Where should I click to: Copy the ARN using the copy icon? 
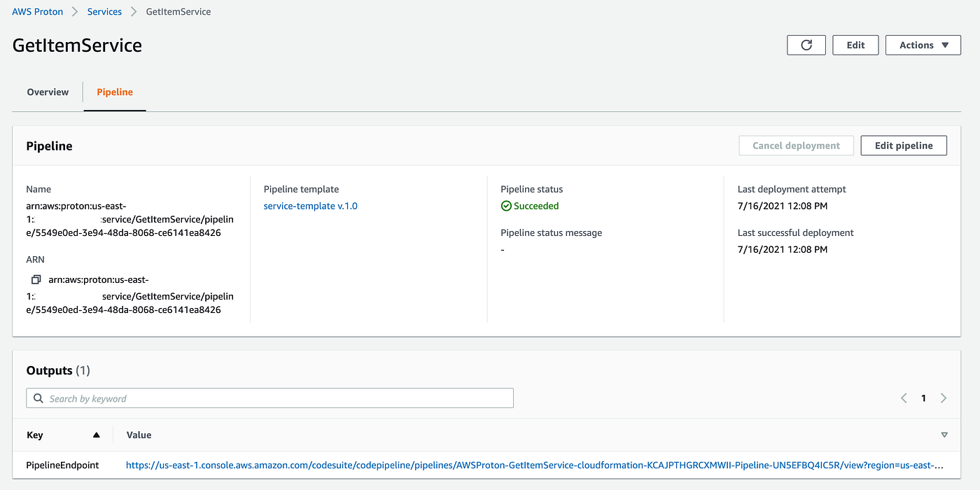[x=35, y=279]
